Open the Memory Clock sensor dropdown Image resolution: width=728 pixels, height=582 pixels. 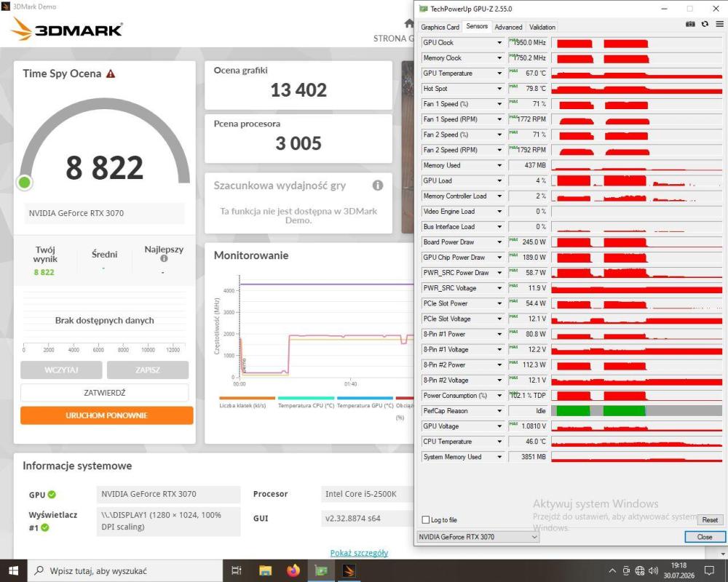499,58
